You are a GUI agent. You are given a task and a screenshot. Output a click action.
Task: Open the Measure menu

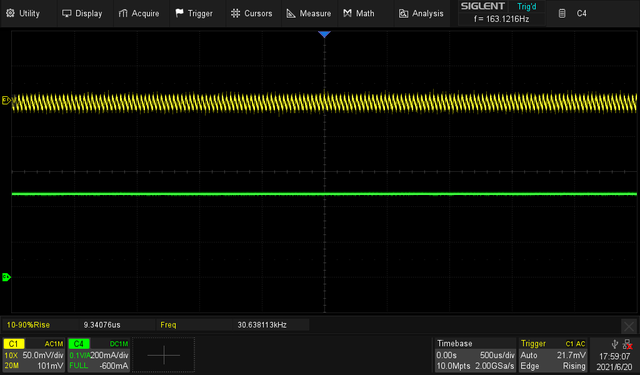coord(309,13)
